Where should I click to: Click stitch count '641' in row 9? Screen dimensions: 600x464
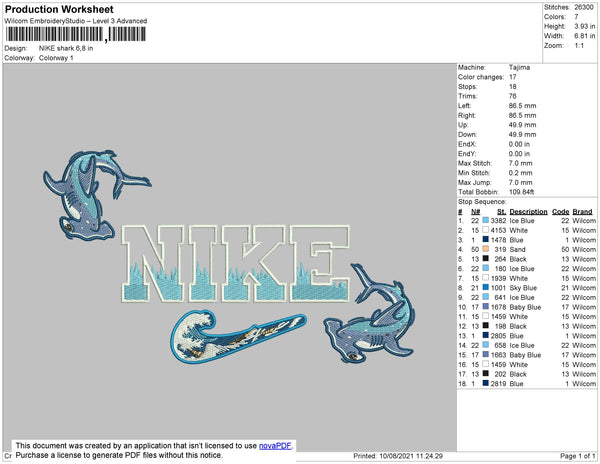pyautogui.click(x=500, y=297)
